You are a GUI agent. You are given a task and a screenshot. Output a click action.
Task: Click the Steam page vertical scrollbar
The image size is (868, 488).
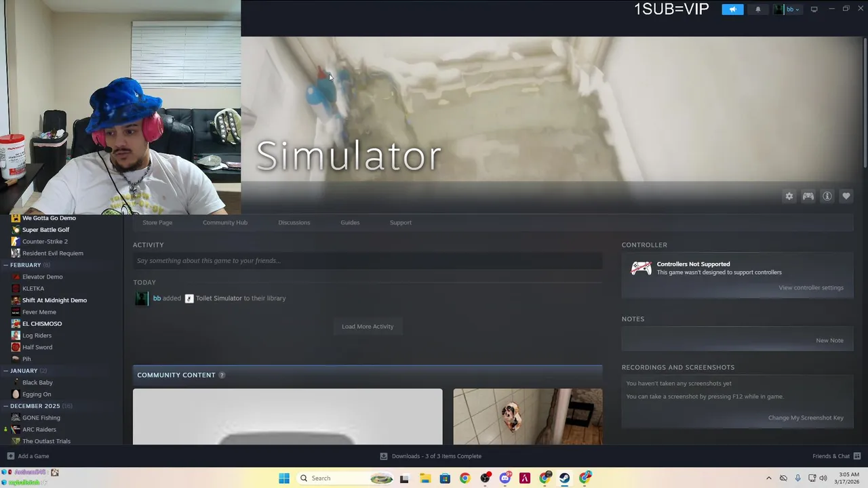[865, 102]
